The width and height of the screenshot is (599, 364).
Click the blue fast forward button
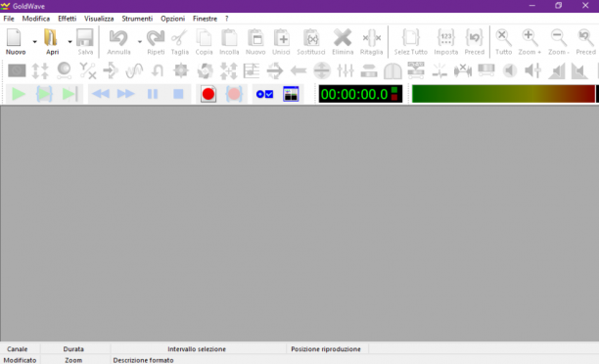coord(125,94)
